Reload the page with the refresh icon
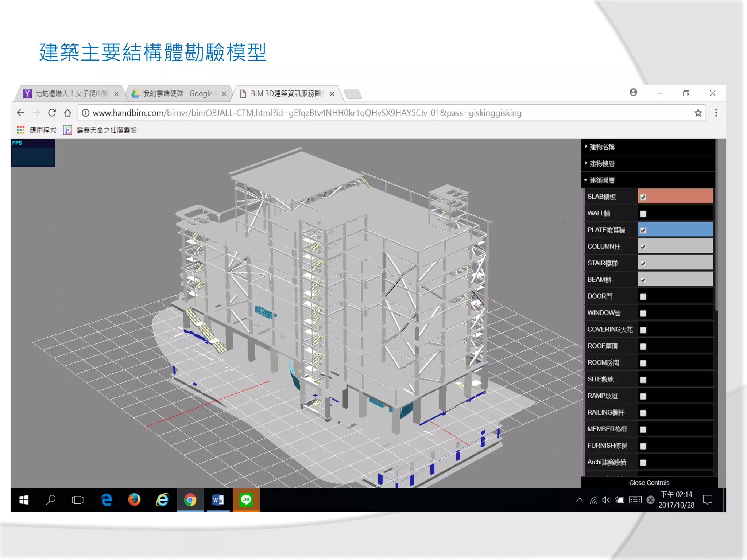 (x=52, y=113)
